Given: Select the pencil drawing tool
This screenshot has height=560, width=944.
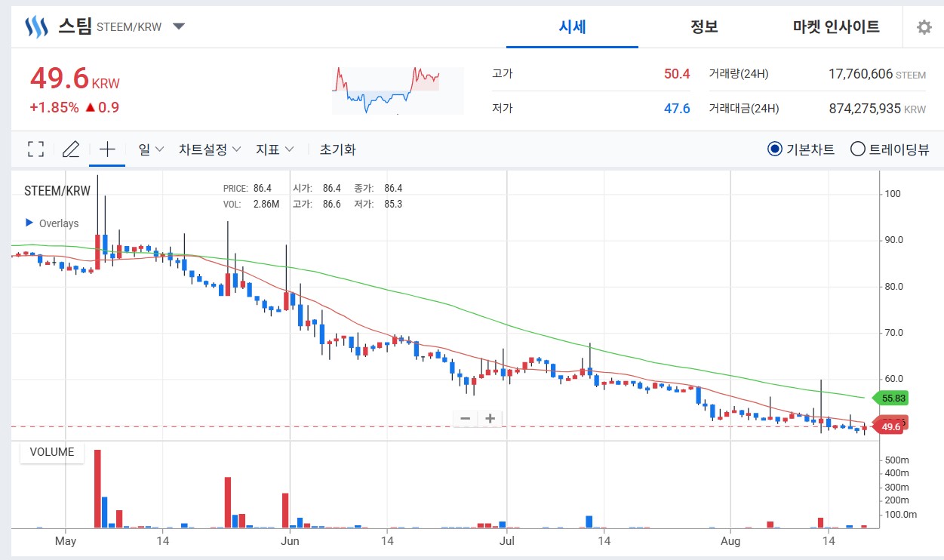Looking at the screenshot, I should coord(71,149).
